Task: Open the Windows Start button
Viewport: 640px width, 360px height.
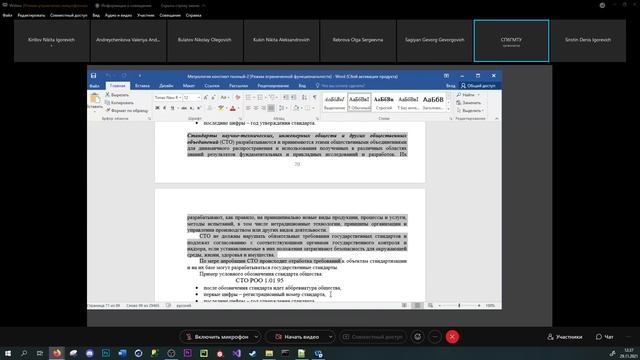Action: coord(8,353)
